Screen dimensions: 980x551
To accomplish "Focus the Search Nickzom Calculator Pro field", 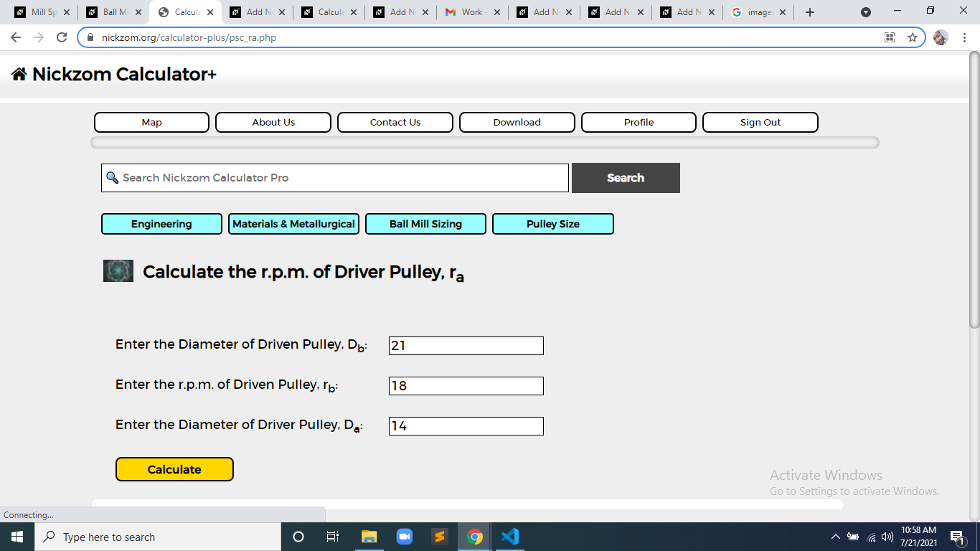I will tap(335, 178).
